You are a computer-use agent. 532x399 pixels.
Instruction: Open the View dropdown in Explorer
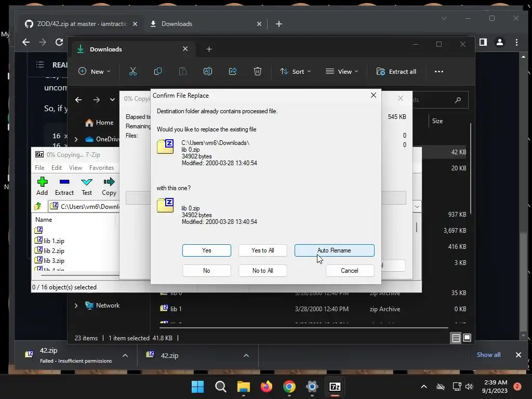(x=341, y=72)
